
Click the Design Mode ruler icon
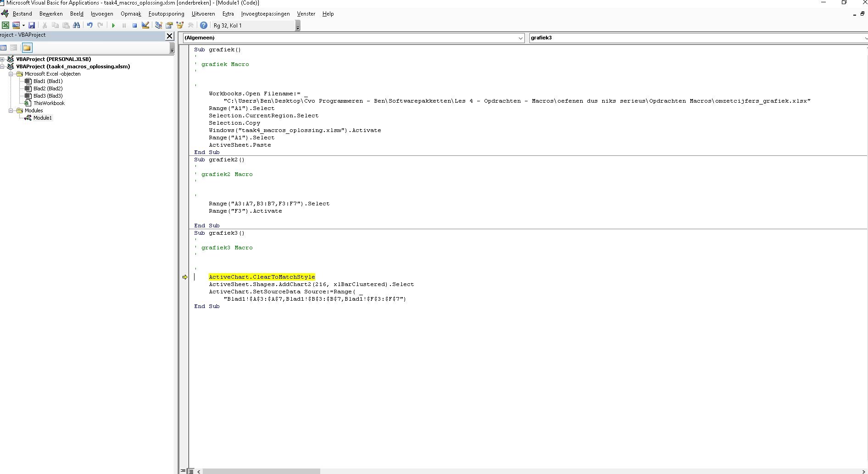coord(145,26)
